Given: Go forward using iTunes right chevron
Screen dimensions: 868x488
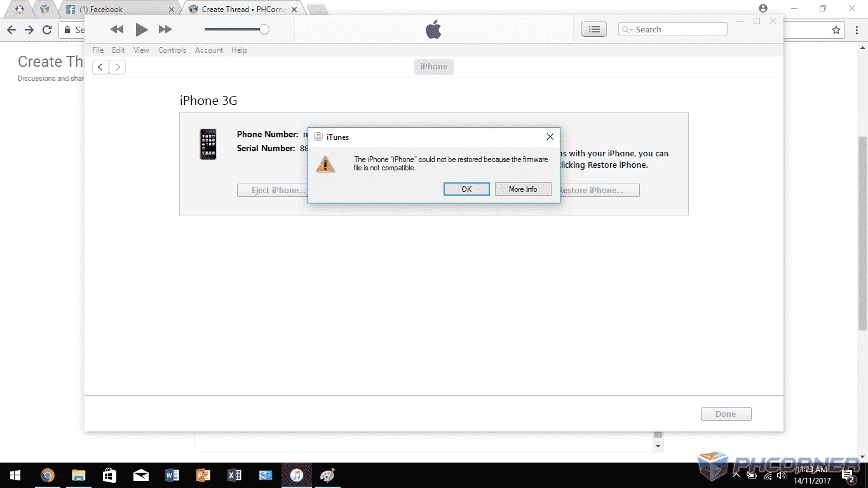Looking at the screenshot, I should pos(118,67).
